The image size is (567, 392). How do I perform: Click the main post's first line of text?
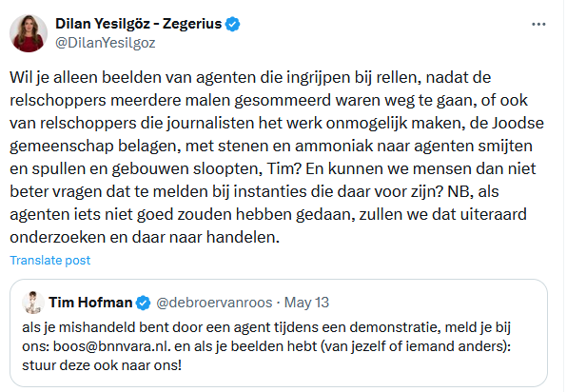[250, 77]
